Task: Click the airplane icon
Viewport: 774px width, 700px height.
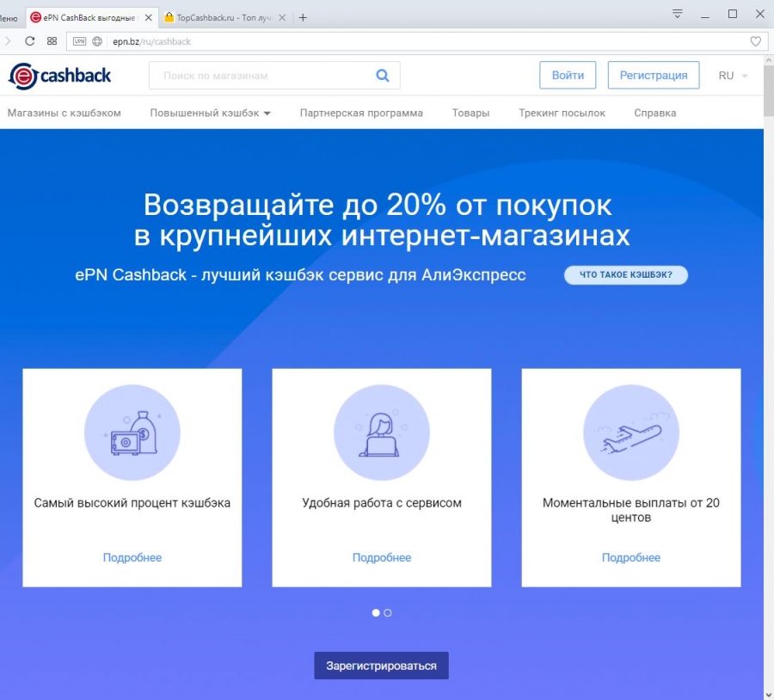Action: click(x=631, y=433)
